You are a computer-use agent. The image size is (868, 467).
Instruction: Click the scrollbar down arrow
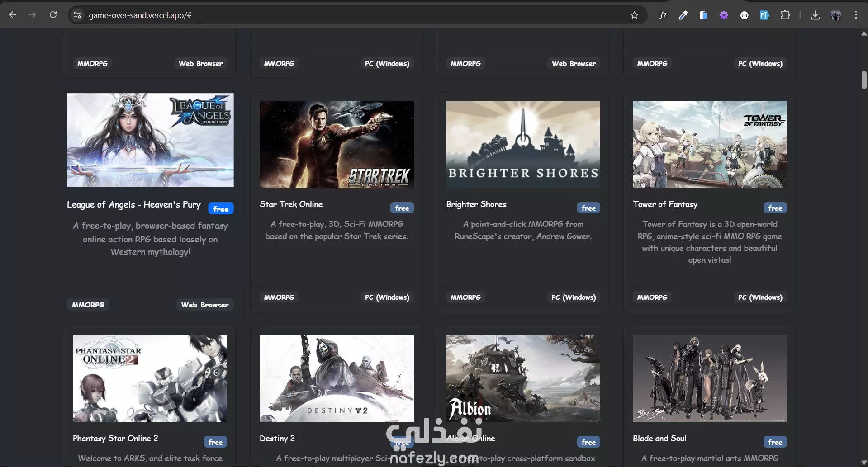pos(864,462)
